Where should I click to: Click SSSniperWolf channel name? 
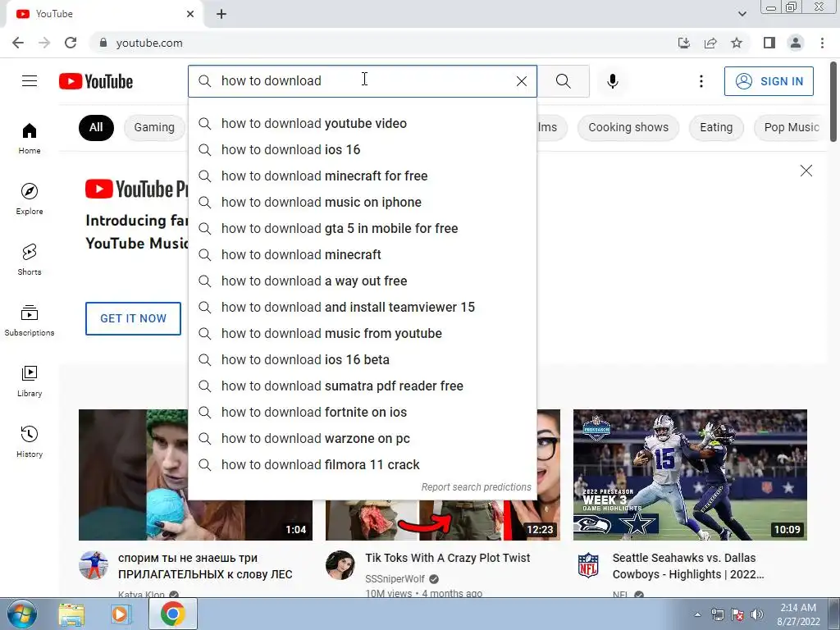pos(395,578)
